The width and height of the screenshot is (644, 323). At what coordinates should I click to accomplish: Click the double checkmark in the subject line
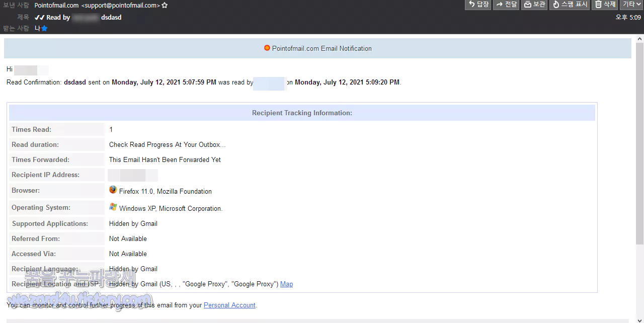(x=39, y=18)
